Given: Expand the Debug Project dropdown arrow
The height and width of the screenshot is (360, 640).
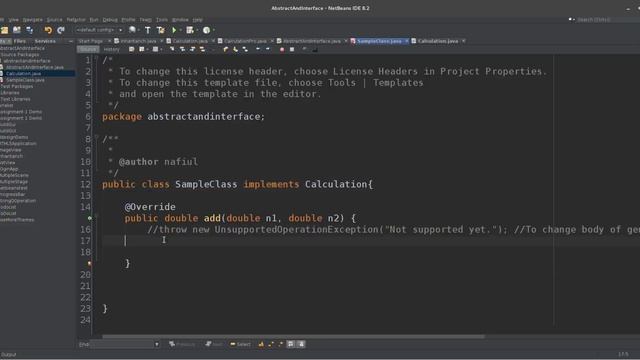Looking at the screenshot, I should [197, 30].
